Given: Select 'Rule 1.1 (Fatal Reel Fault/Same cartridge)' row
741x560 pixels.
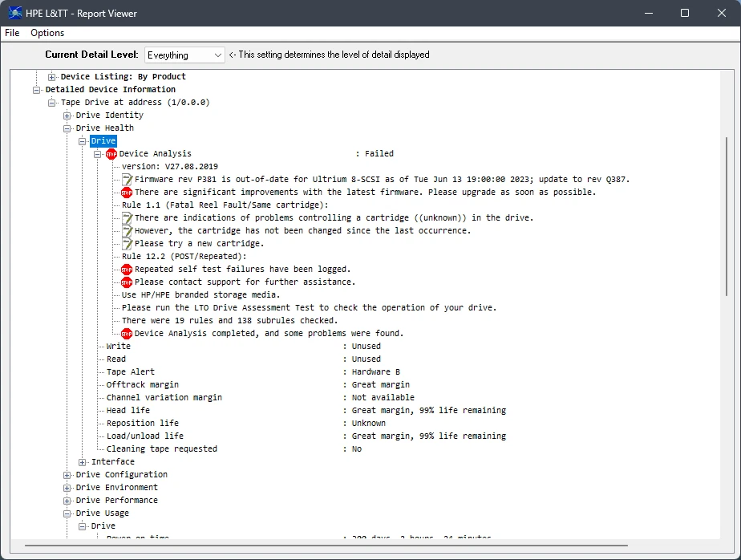Looking at the screenshot, I should coord(225,205).
